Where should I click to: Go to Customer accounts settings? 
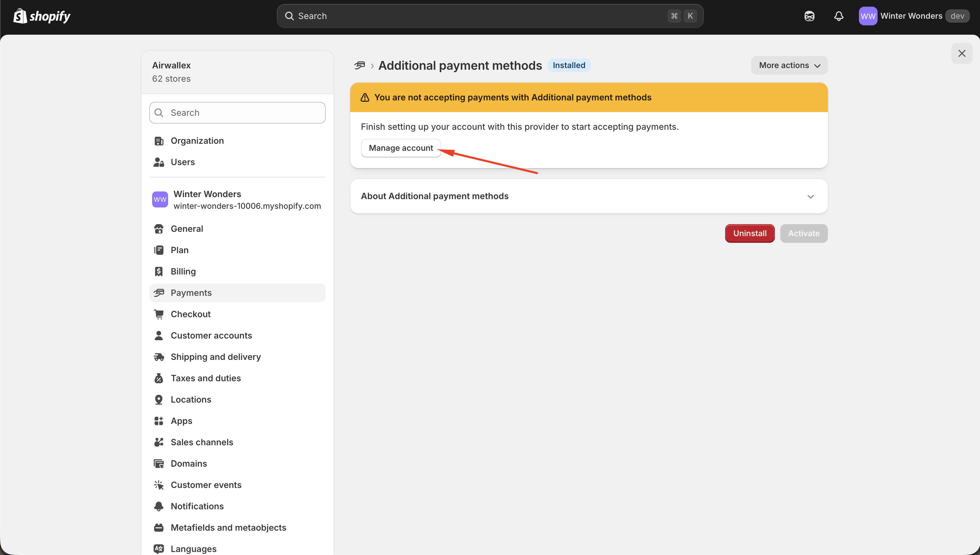coord(237,336)
